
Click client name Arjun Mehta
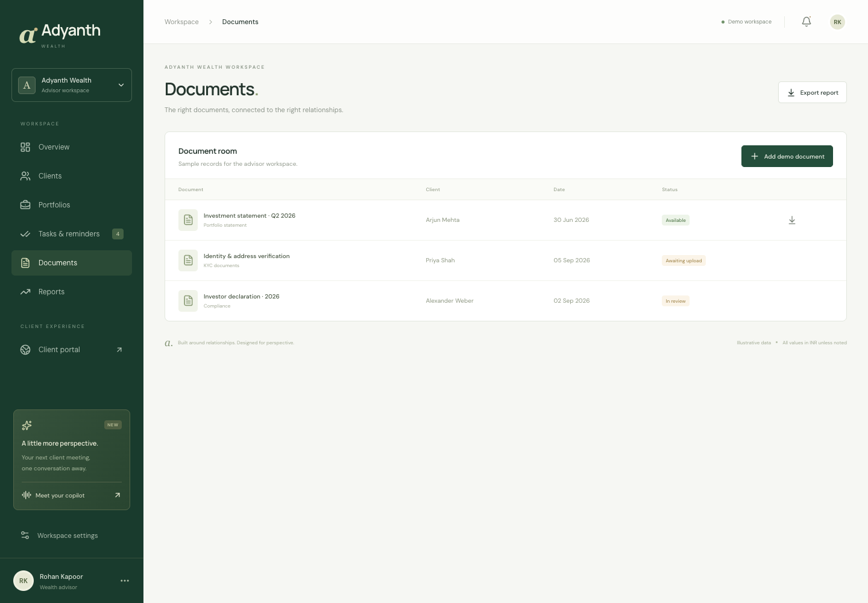click(x=442, y=220)
